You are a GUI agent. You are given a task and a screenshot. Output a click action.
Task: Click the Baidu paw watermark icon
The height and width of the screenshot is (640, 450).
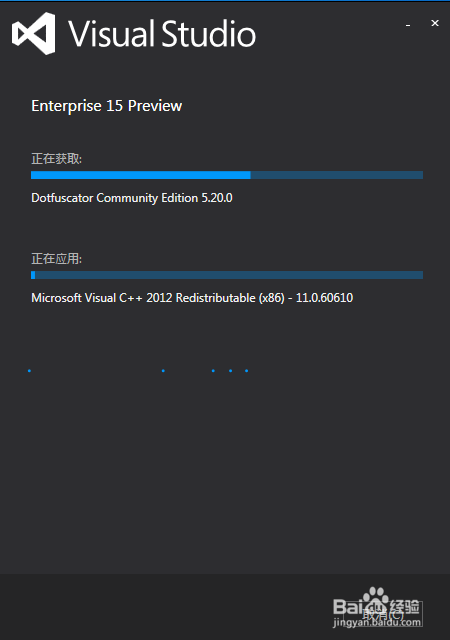tap(376, 599)
